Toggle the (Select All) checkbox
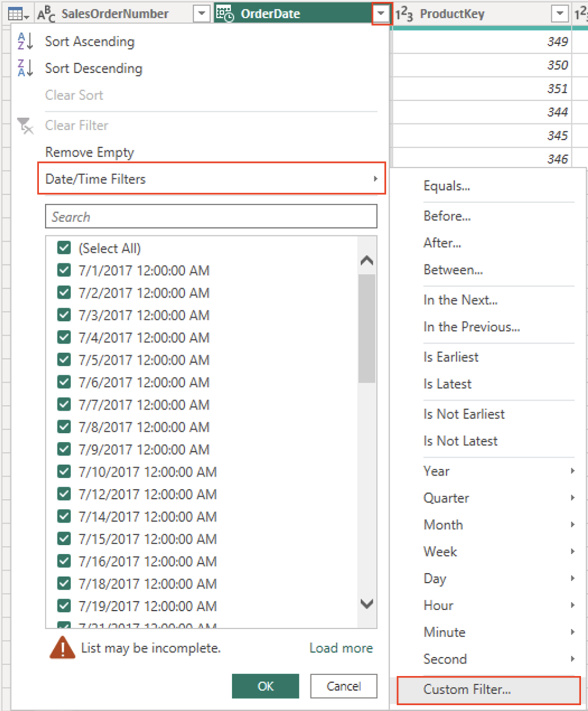588x711 pixels. pos(64,247)
